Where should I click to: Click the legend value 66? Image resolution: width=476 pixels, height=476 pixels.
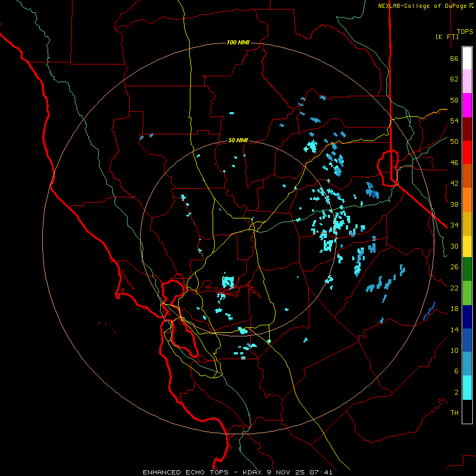(x=454, y=58)
